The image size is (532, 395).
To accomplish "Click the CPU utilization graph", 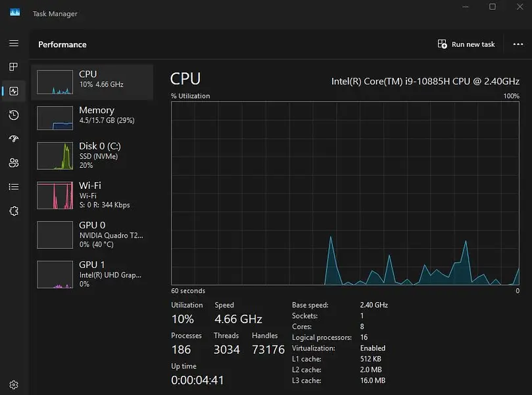I will pos(345,193).
